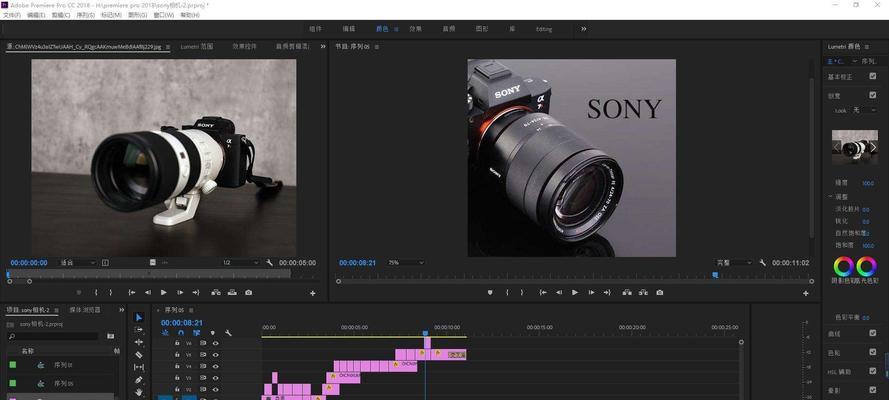Select the Selection arrow tool
Viewport: 889px width, 400px height.
click(139, 317)
